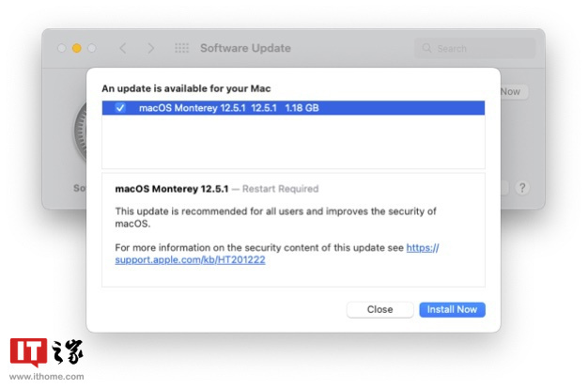Click the www.ithome.com watermark text
The height and width of the screenshot is (389, 588).
click(47, 376)
